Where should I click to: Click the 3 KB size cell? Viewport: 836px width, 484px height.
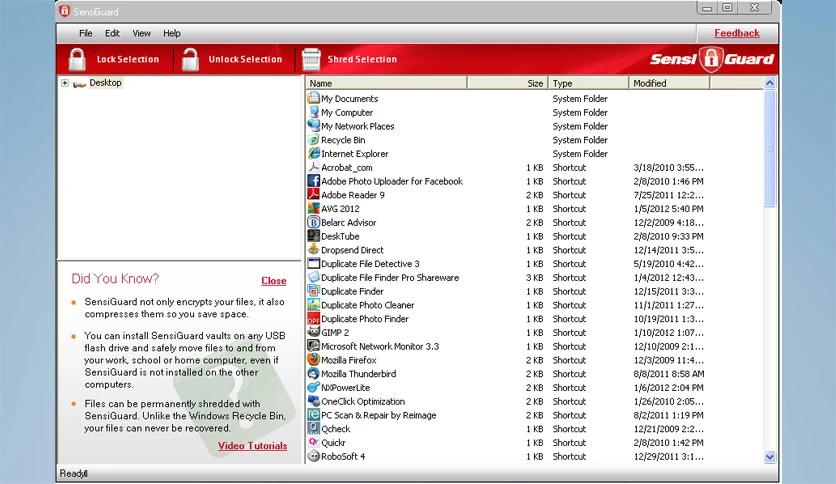click(x=534, y=278)
